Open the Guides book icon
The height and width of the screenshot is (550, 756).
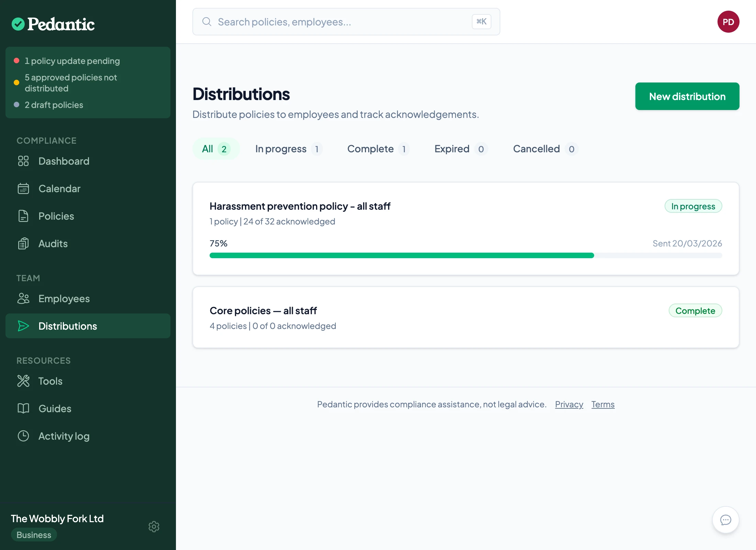tap(23, 408)
